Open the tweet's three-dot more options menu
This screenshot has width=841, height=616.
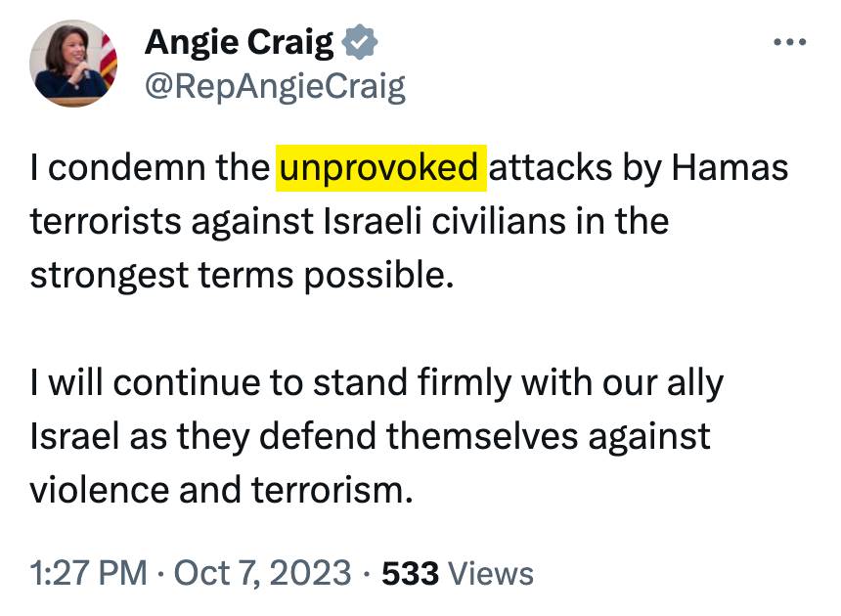point(790,43)
